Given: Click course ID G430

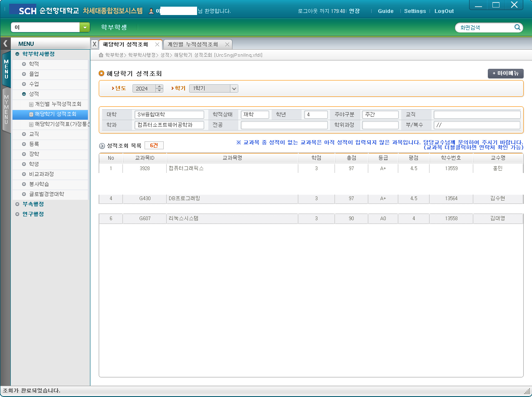Looking at the screenshot, I should [145, 198].
